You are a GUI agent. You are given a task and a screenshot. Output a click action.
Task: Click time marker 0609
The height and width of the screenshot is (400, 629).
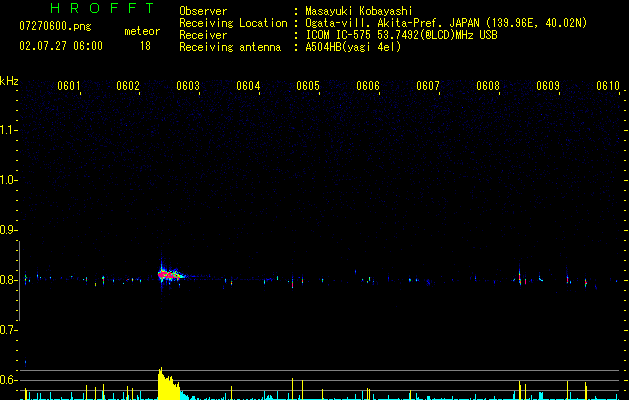[x=548, y=86]
